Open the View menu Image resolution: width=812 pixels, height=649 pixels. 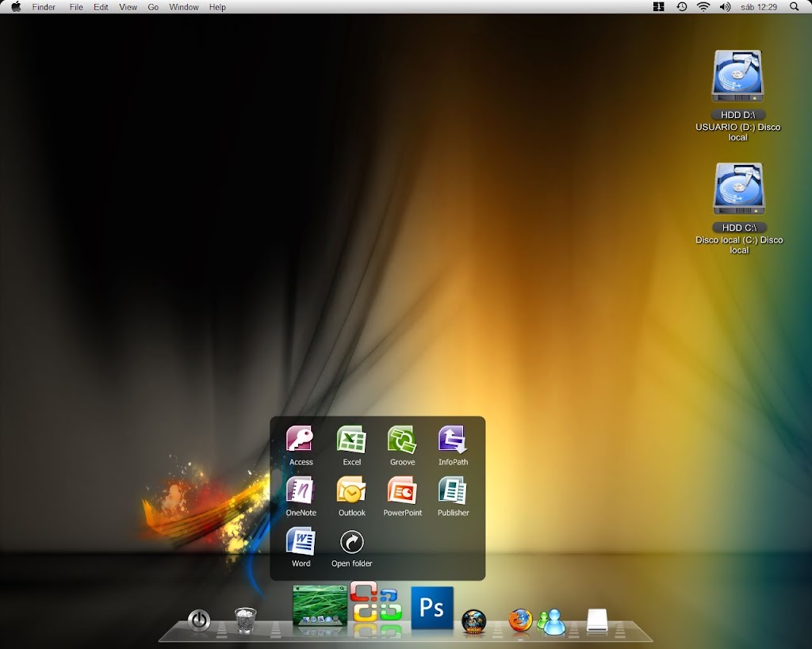[128, 7]
